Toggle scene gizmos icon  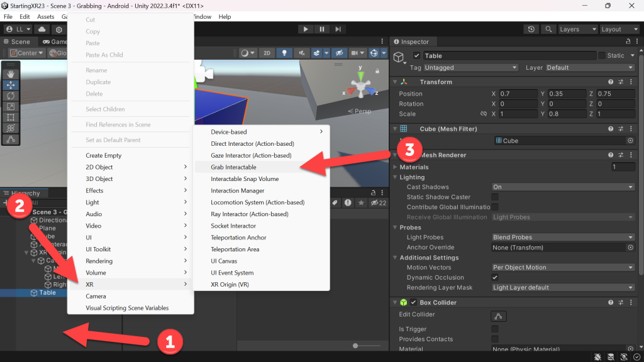pyautogui.click(x=374, y=53)
